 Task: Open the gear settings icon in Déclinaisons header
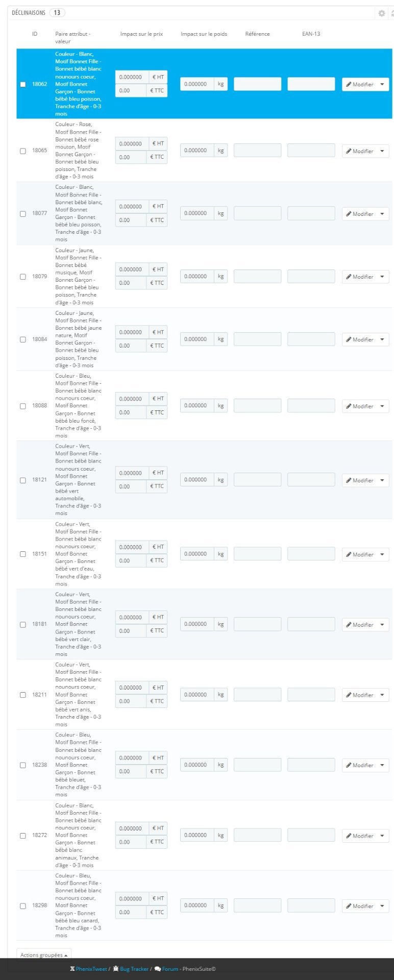pyautogui.click(x=381, y=13)
